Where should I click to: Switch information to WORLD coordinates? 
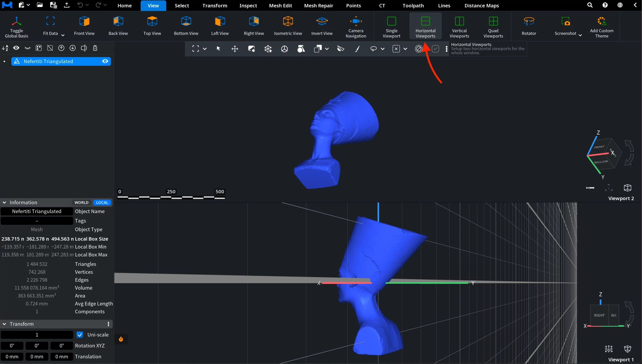pos(82,202)
